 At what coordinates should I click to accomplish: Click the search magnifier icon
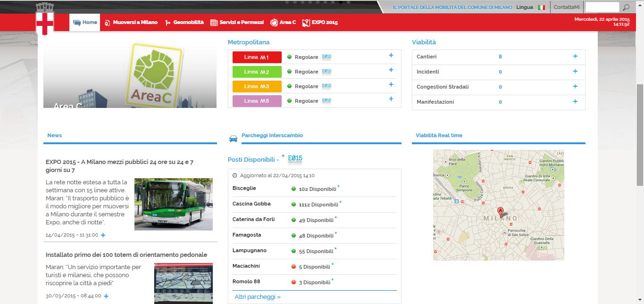click(x=626, y=8)
